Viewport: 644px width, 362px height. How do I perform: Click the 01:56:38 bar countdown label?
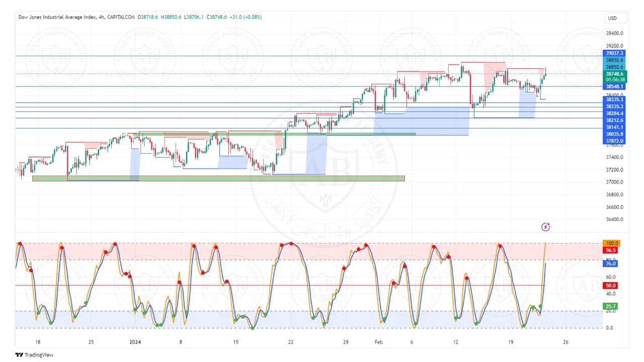[x=614, y=79]
